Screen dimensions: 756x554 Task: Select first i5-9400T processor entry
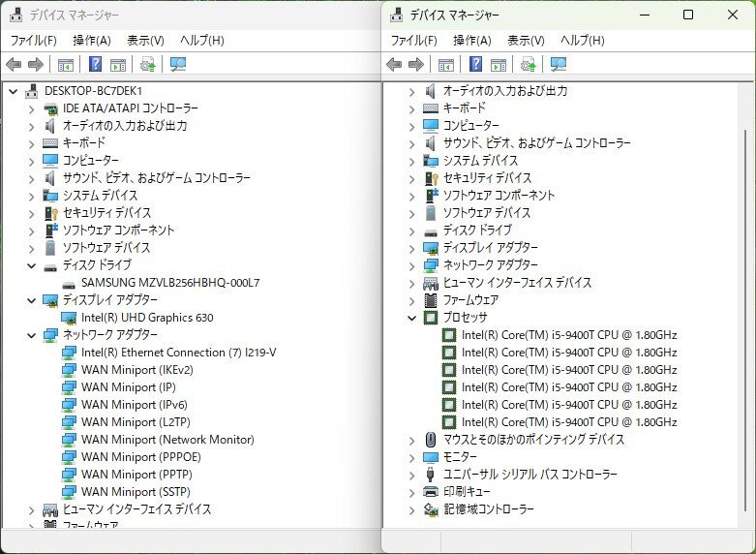[569, 335]
